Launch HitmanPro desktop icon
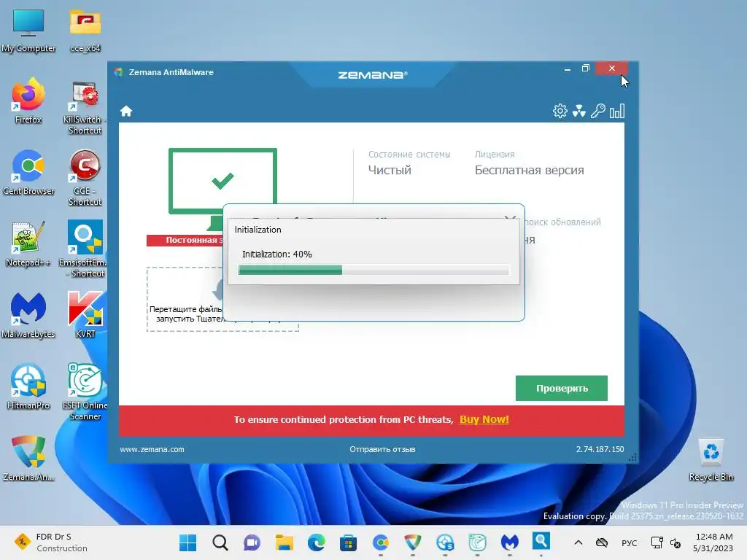Image resolution: width=747 pixels, height=560 pixels. pyautogui.click(x=28, y=386)
